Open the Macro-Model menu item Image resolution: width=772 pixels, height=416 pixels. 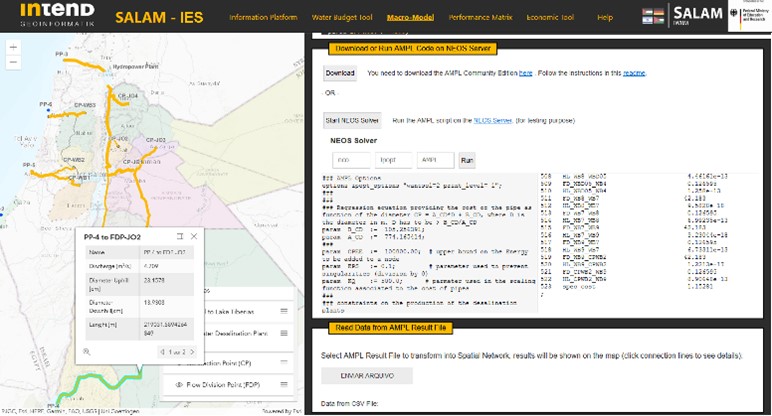(x=411, y=17)
